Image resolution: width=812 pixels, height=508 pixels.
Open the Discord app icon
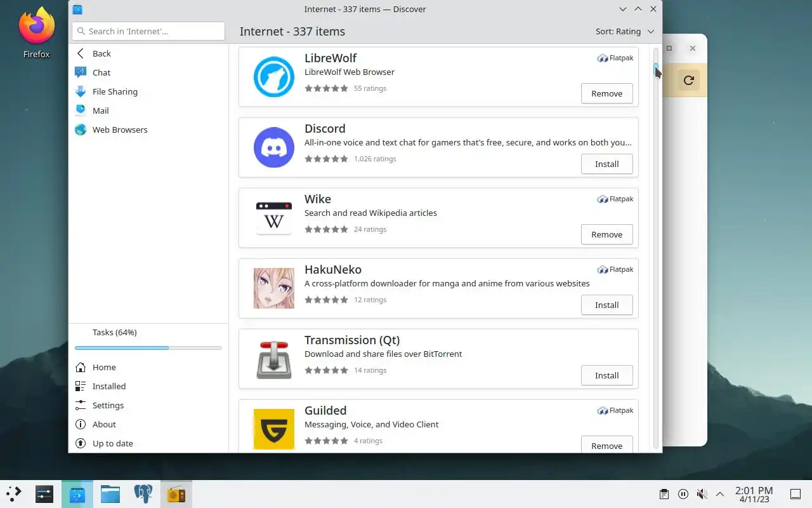pyautogui.click(x=274, y=147)
